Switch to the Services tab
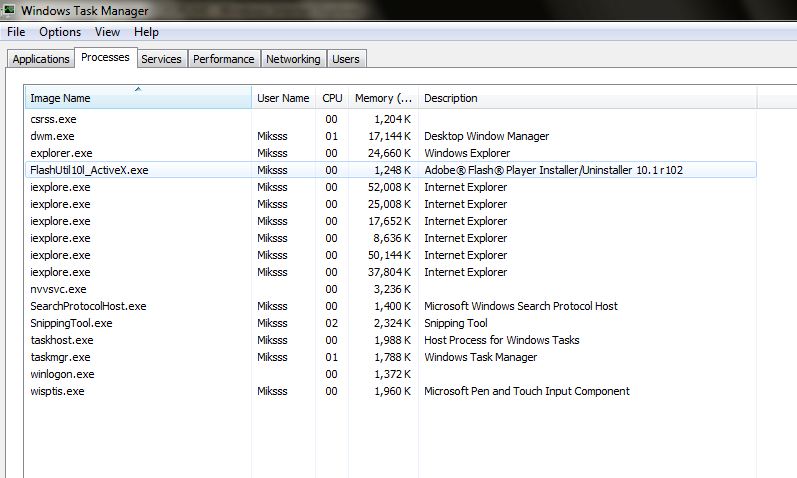 pyautogui.click(x=161, y=59)
